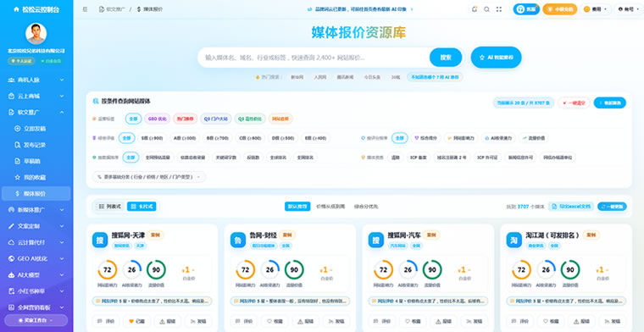The width and height of the screenshot is (644, 332).
Task: Click the dollar icon beside 媒体报价 in the sidebar
Action: (x=17, y=194)
